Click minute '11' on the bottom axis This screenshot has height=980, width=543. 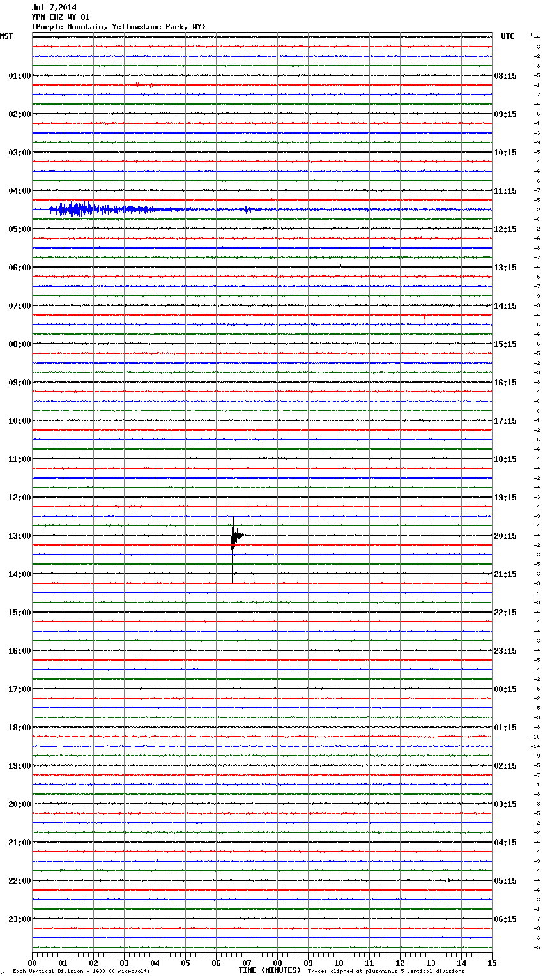[x=370, y=963]
